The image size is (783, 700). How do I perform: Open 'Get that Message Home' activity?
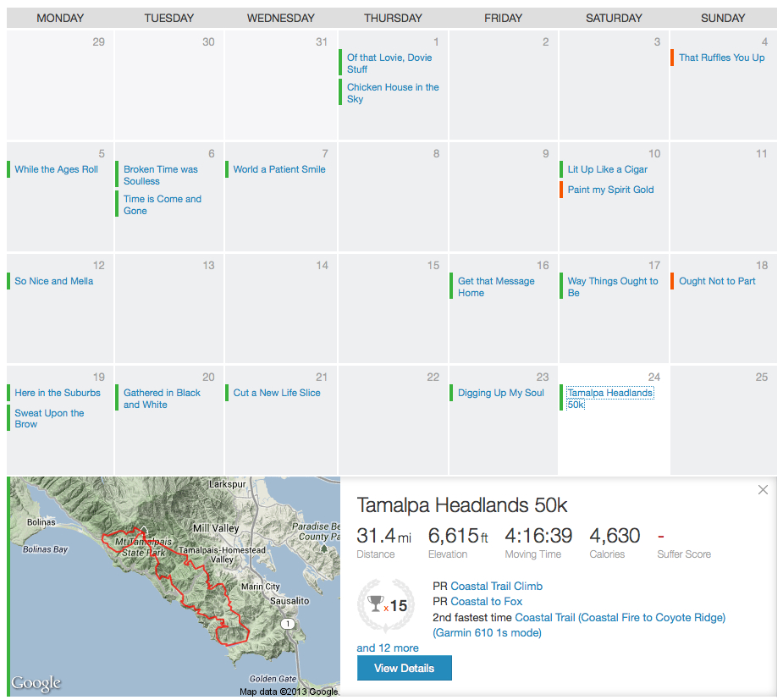tap(495, 287)
